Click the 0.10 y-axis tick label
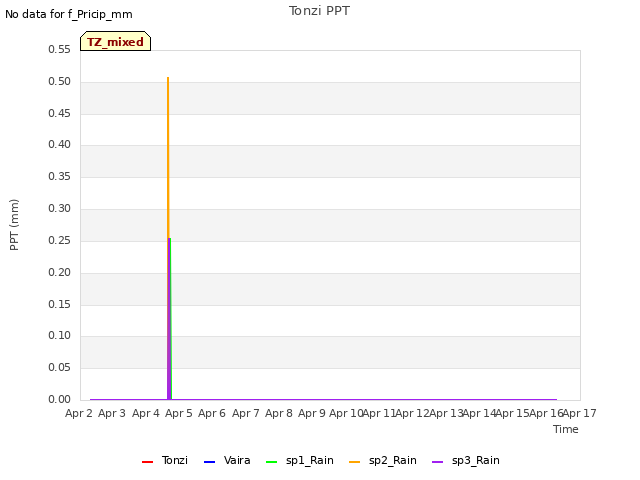Viewport: 640px width, 480px height. point(60,336)
